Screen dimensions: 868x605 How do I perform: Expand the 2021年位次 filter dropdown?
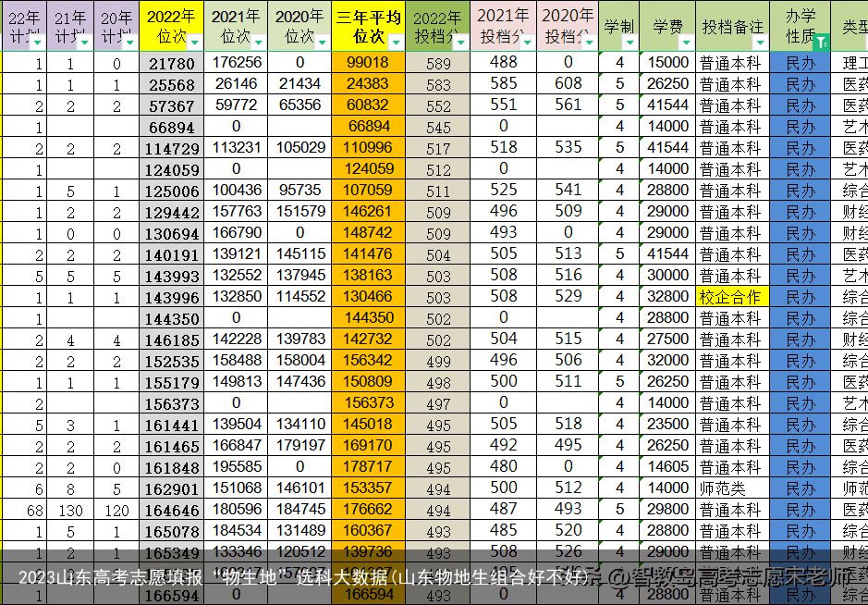[259, 43]
